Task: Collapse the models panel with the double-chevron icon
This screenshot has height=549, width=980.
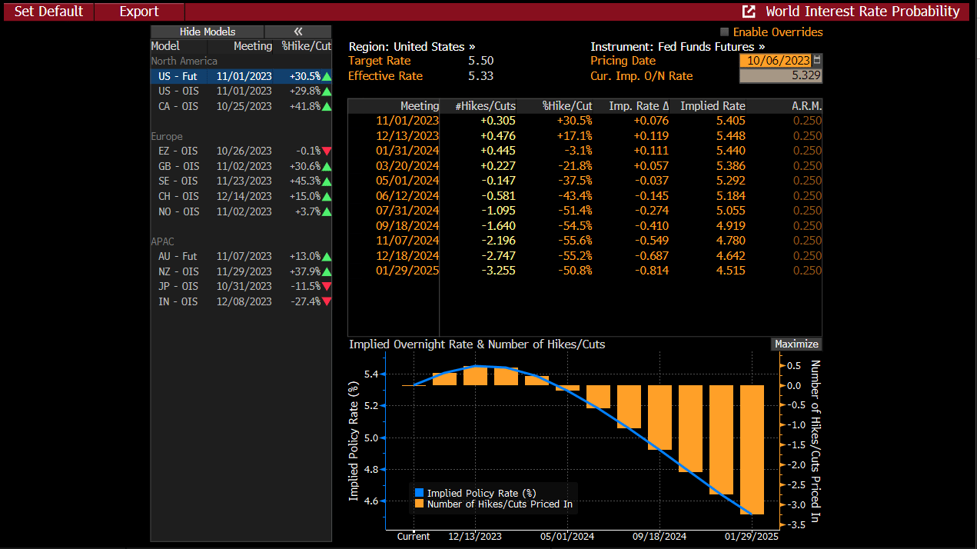Action: [297, 32]
